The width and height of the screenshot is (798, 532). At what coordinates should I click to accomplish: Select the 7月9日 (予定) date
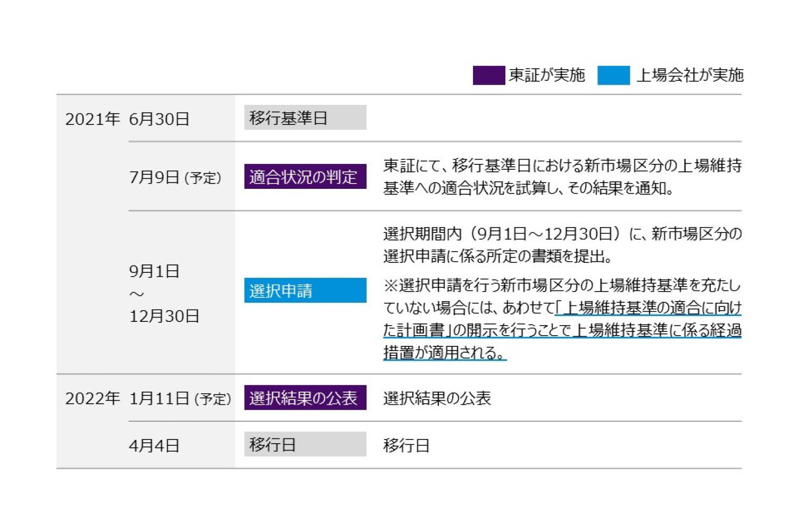point(175,177)
